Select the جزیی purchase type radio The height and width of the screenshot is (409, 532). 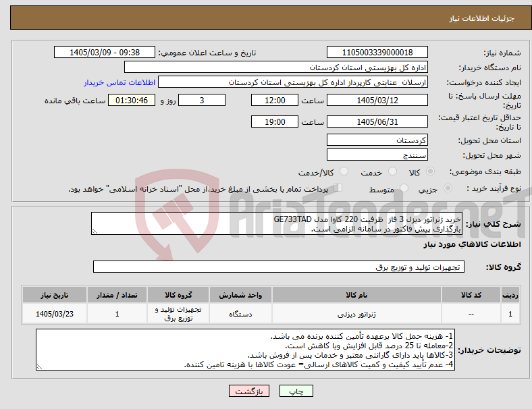[x=448, y=188]
